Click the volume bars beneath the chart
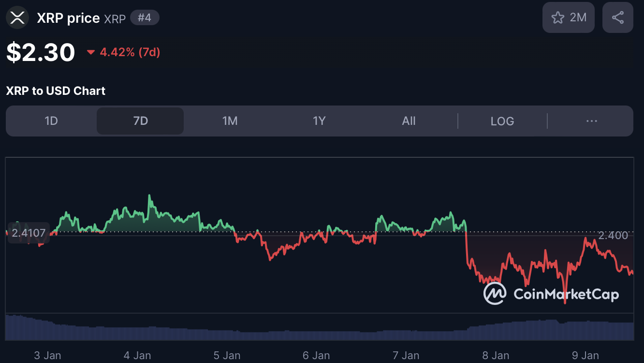Image resolution: width=644 pixels, height=363 pixels. 319,329
